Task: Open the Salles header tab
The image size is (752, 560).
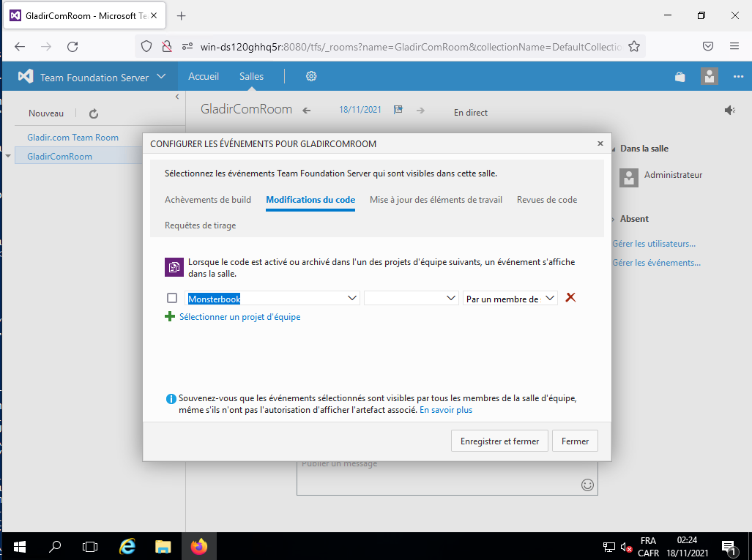Action: click(x=251, y=76)
